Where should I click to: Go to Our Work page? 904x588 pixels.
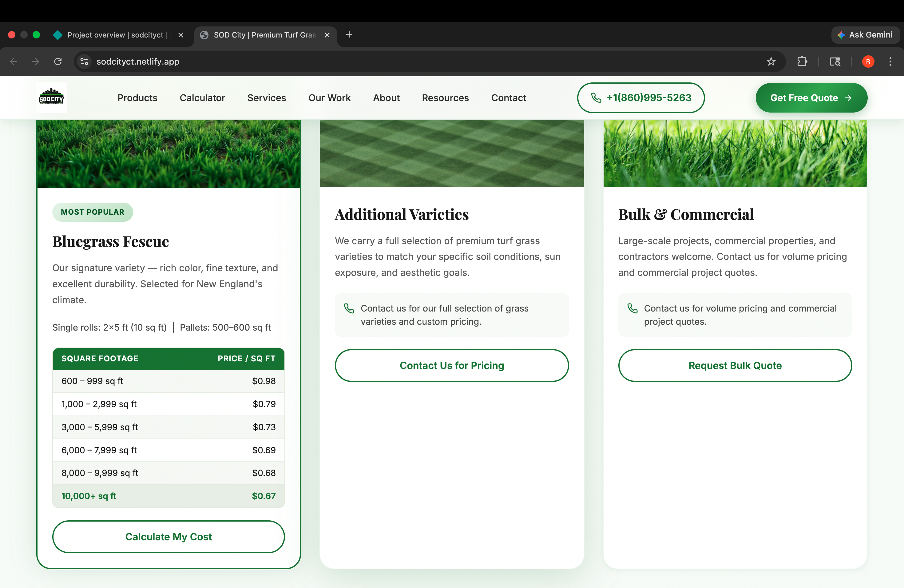pos(329,98)
